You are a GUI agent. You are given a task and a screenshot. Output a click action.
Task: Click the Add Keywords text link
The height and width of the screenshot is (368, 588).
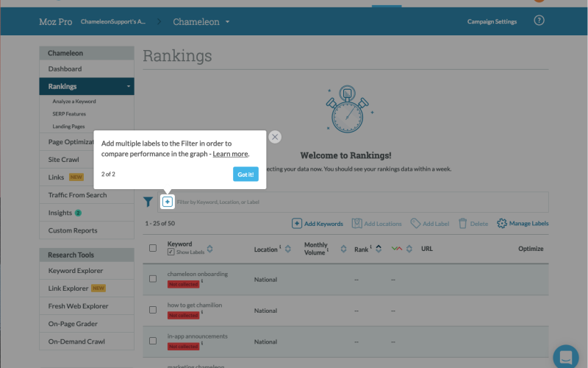(x=323, y=224)
